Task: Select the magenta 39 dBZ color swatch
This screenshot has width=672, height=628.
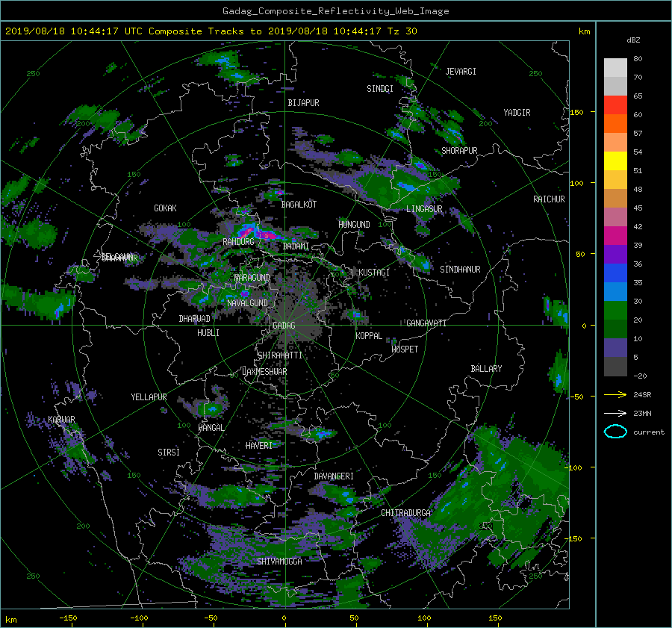Action: pos(615,236)
